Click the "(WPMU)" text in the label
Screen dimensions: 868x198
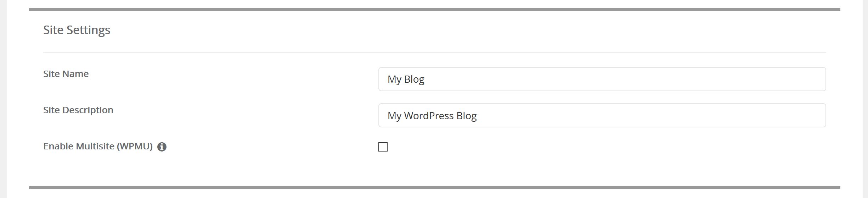point(135,146)
